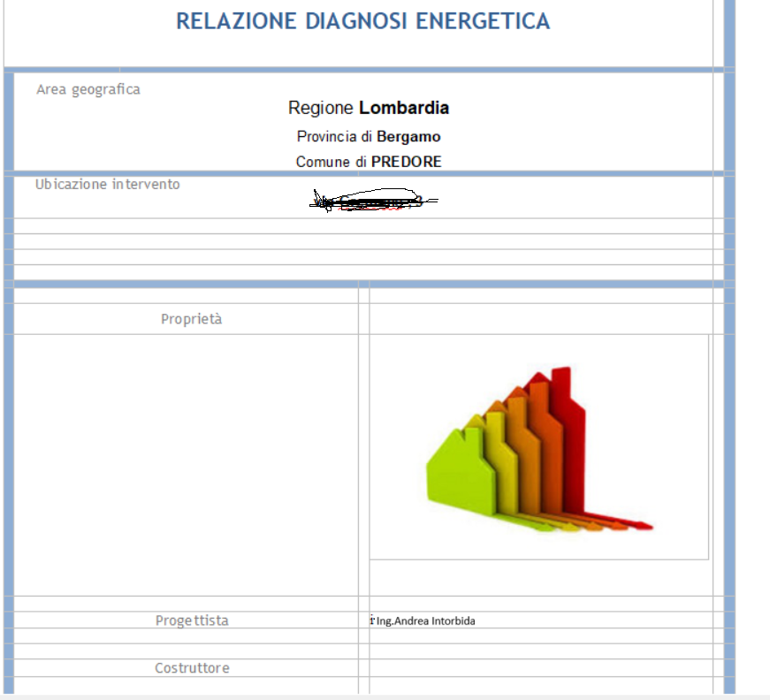Click the empty cell right of Costruttore
Viewport: 770px width, 700px height.
(x=539, y=668)
